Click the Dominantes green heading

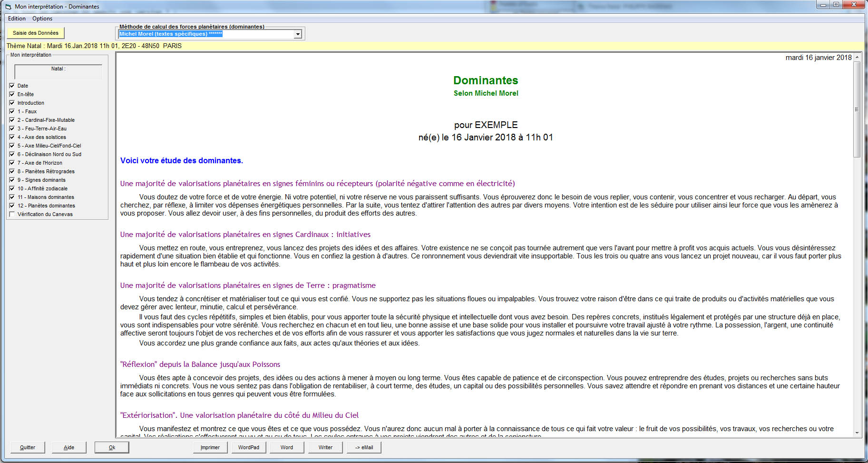(486, 80)
